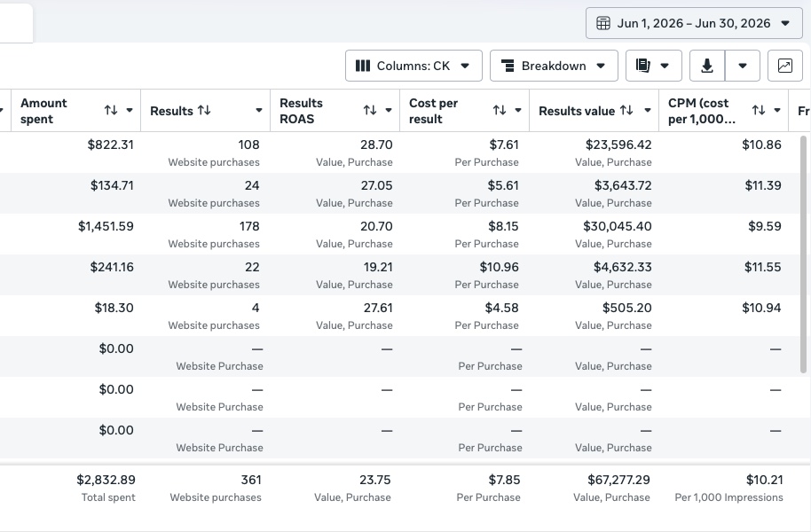
Task: Click the $67,277.29 total results value
Action: (618, 480)
